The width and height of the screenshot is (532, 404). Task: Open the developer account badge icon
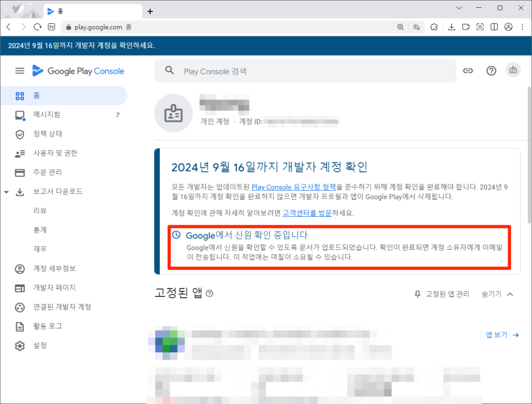[513, 70]
